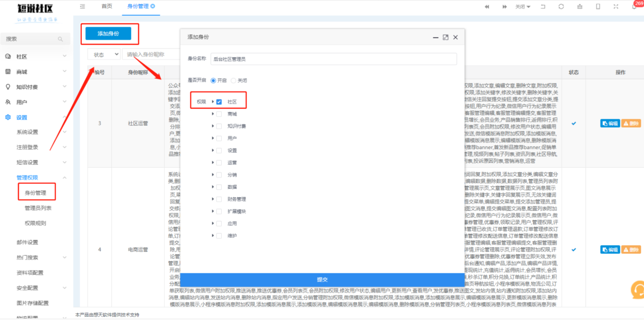The image size is (644, 320).
Task: Select the 开启 radio button
Action: (213, 80)
